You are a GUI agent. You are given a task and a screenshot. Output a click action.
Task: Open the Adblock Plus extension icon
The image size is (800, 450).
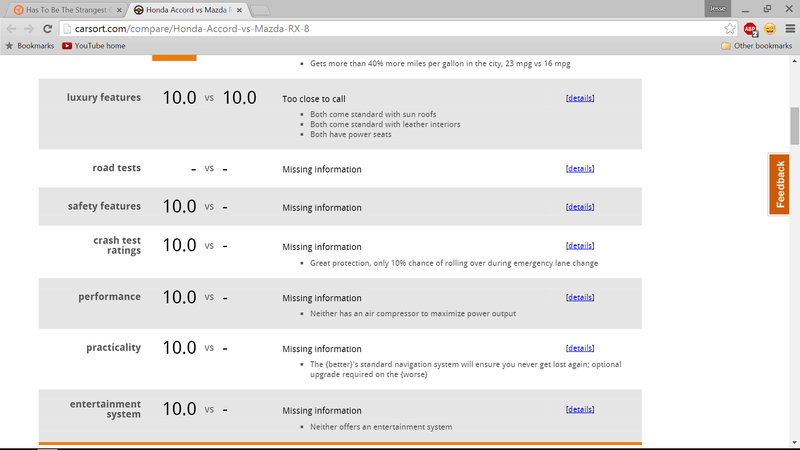[x=751, y=29]
